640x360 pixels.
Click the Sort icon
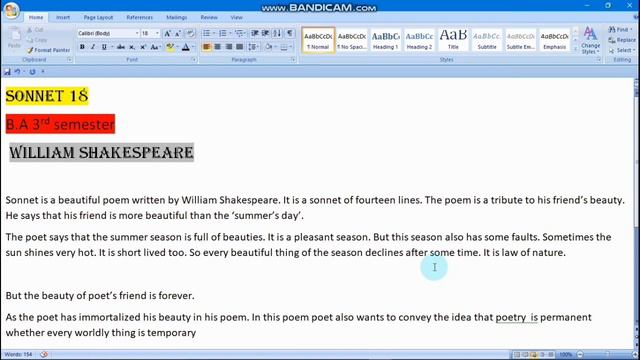[x=277, y=33]
